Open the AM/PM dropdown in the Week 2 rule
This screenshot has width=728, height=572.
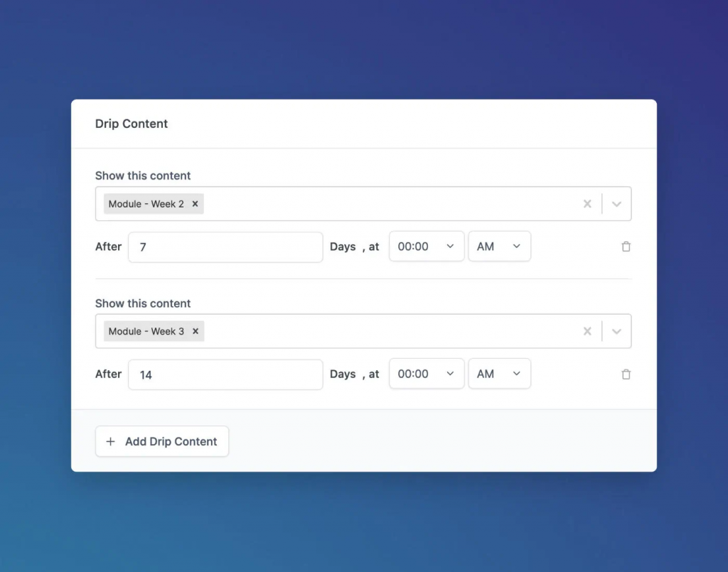click(499, 247)
